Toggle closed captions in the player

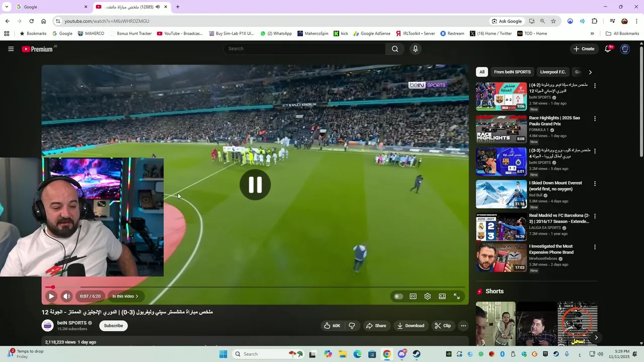(413, 296)
